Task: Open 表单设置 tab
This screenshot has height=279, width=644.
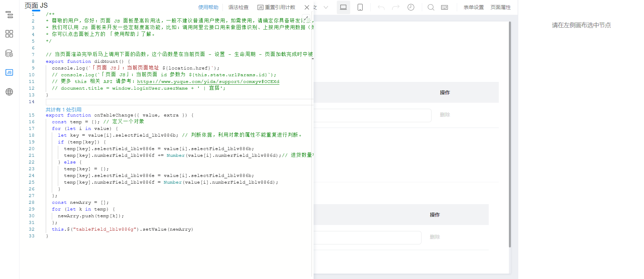Action: click(x=474, y=7)
